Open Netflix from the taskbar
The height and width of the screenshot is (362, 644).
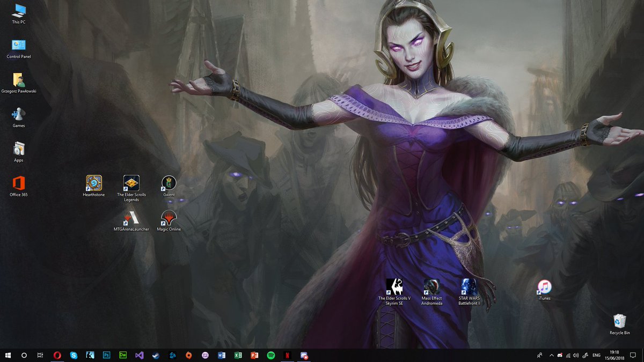coord(288,355)
